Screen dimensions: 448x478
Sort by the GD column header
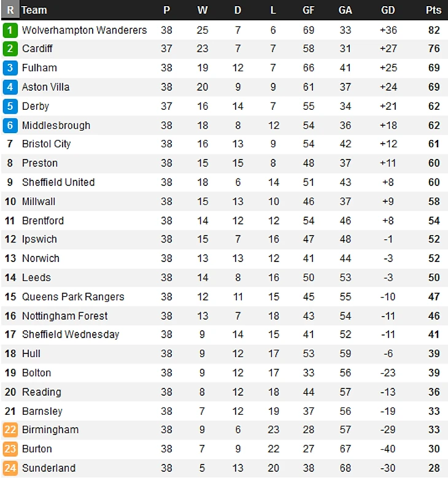click(x=388, y=10)
